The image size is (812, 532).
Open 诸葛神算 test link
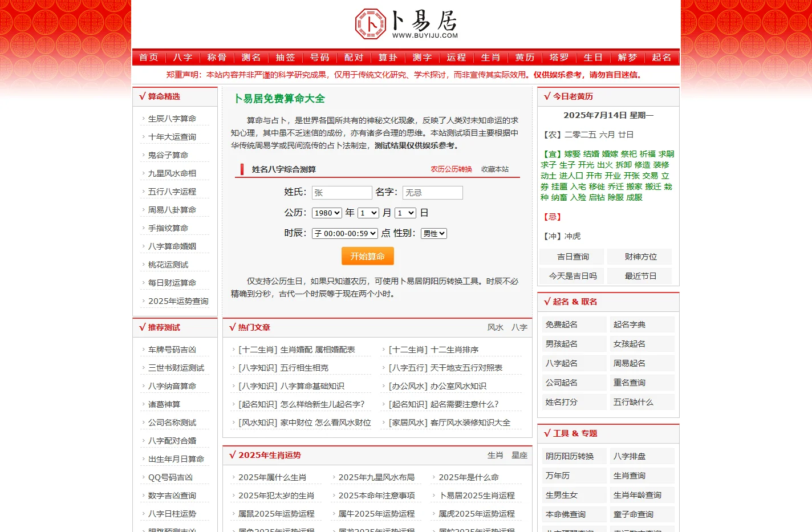[164, 404]
